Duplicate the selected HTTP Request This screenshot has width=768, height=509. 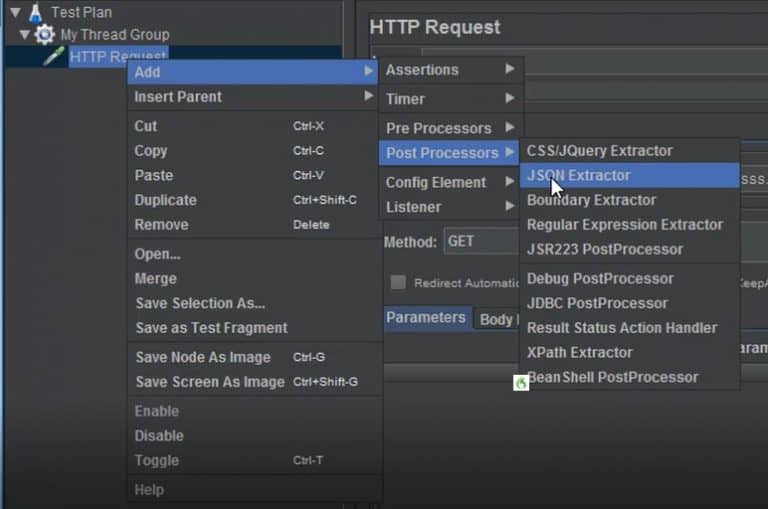253,200
